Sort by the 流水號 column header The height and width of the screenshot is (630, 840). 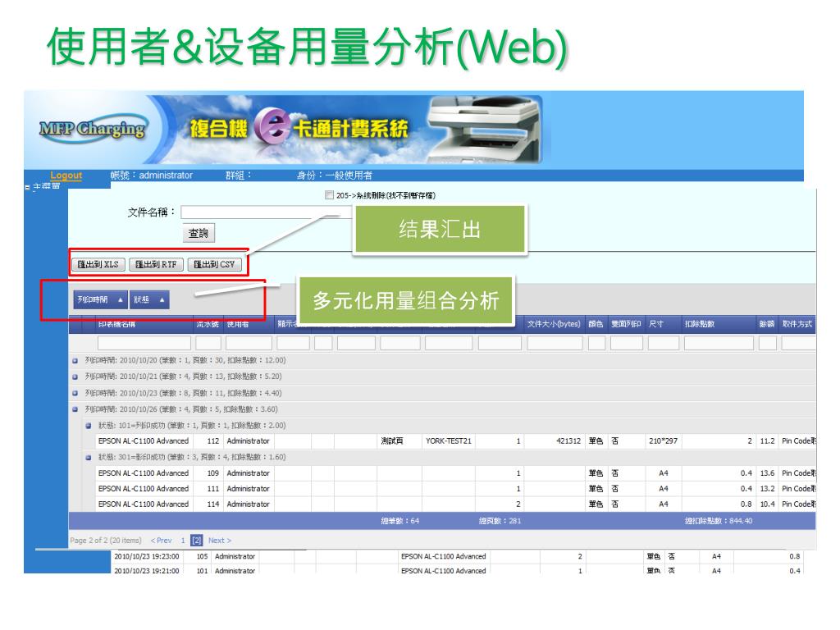[x=208, y=324]
